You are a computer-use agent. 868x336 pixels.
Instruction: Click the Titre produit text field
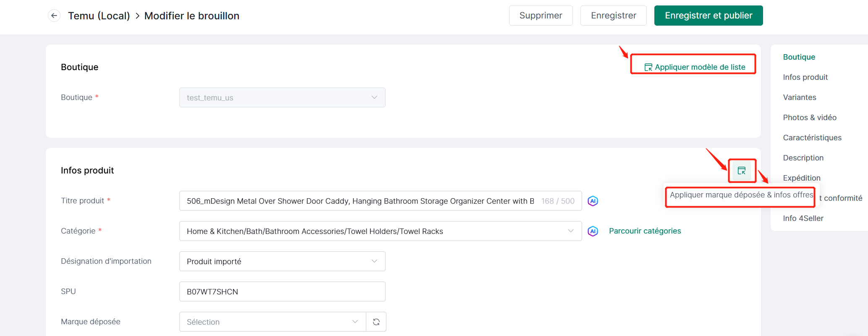pyautogui.click(x=380, y=201)
